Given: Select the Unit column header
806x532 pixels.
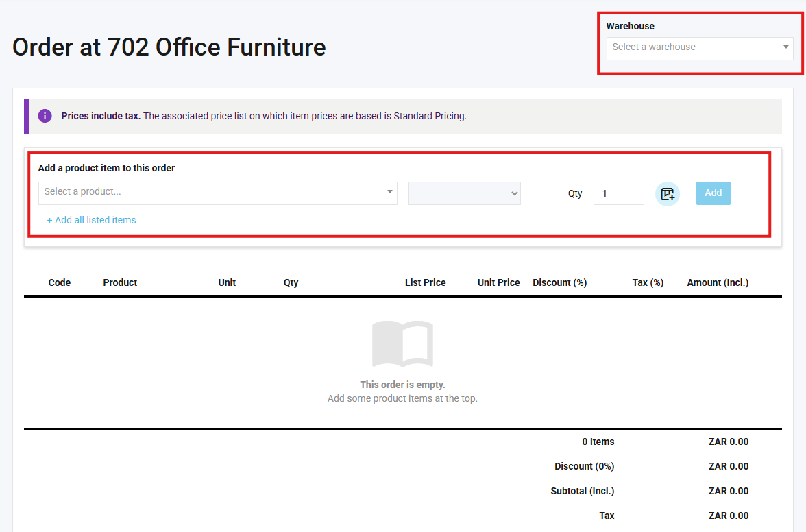Looking at the screenshot, I should [227, 282].
